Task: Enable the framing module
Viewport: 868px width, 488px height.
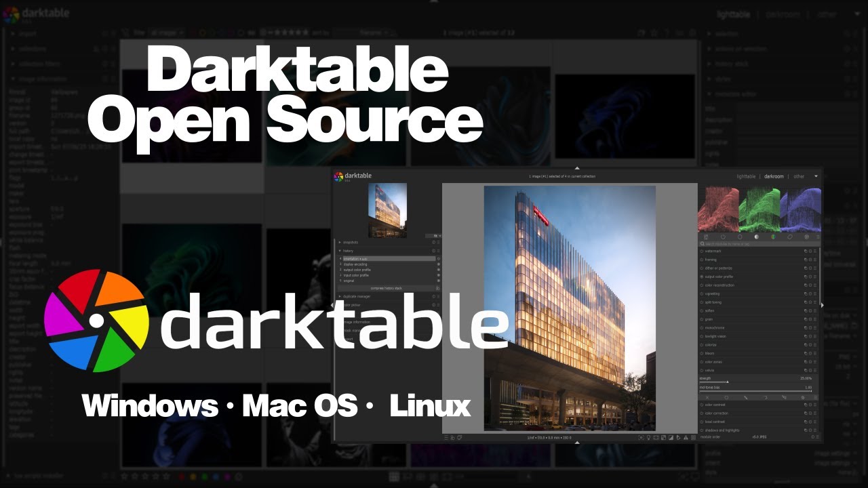Action: [x=702, y=260]
